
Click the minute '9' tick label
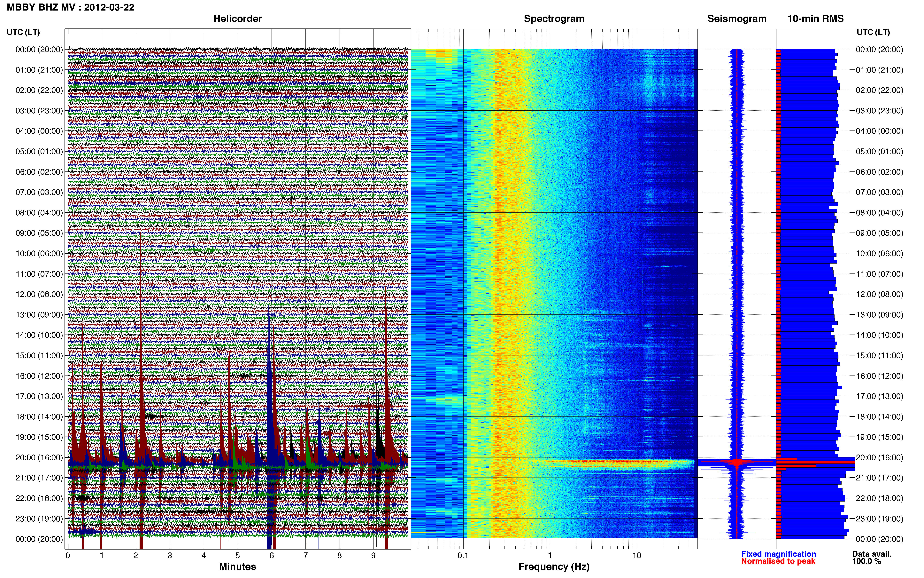(373, 555)
